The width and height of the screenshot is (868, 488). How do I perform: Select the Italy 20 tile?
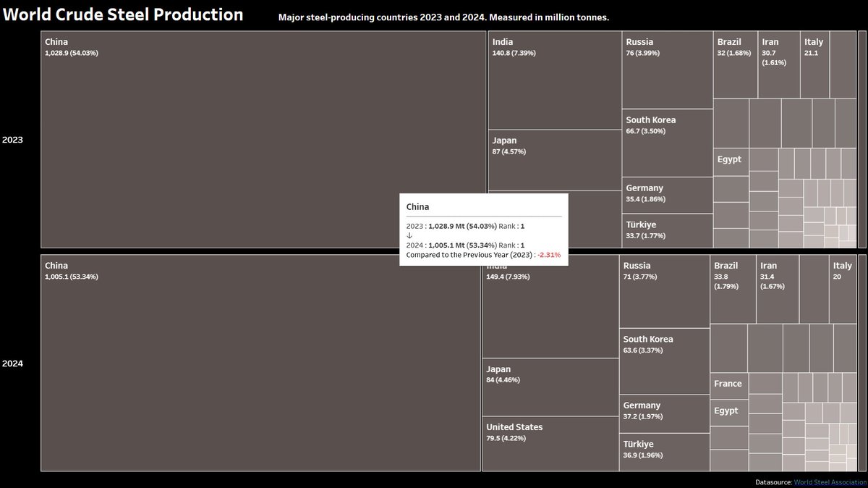click(x=842, y=289)
